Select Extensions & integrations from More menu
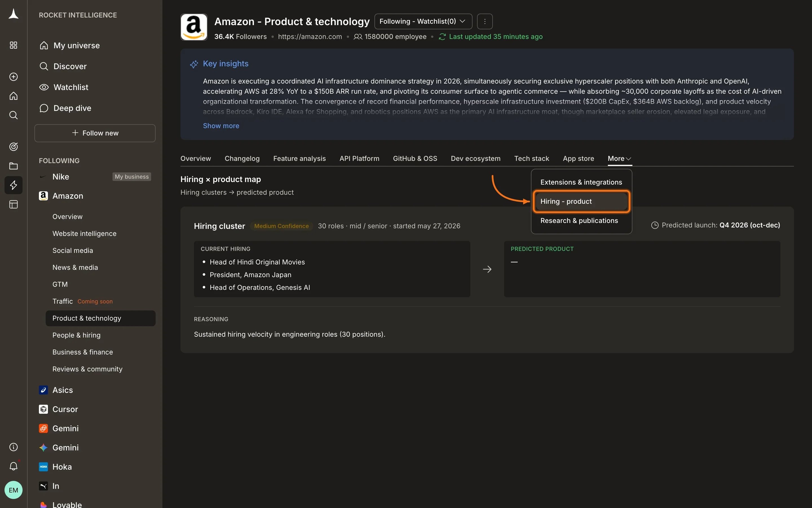 coord(581,182)
